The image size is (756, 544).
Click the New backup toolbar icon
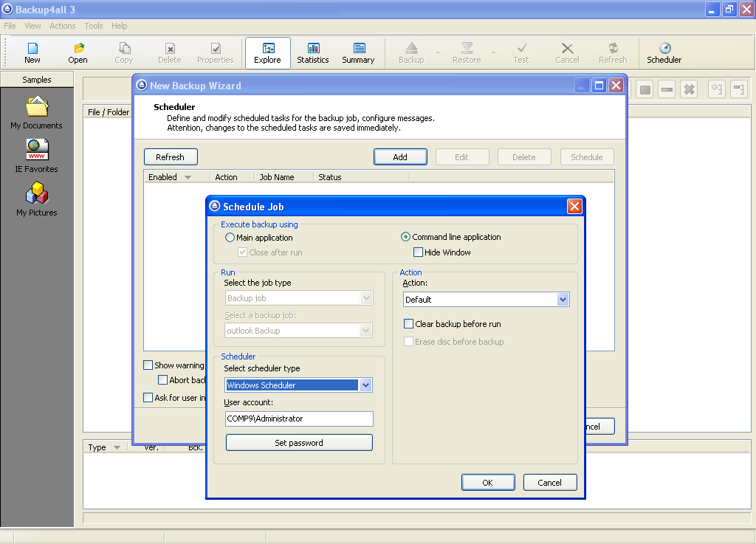click(x=32, y=53)
